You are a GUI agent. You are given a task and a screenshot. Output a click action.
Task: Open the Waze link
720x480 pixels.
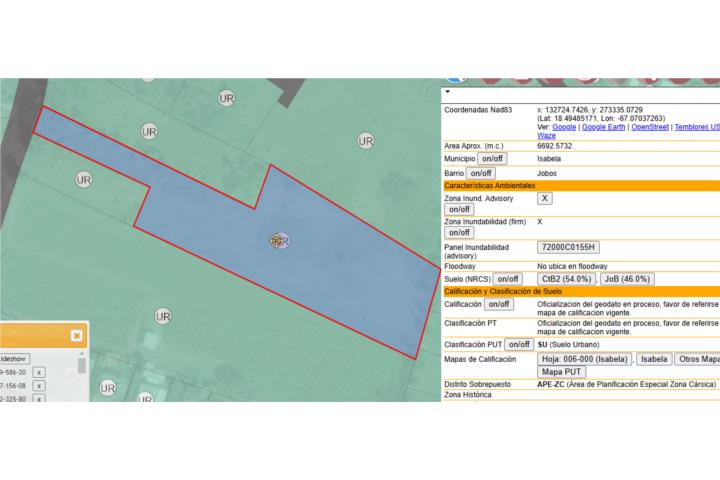pyautogui.click(x=546, y=135)
